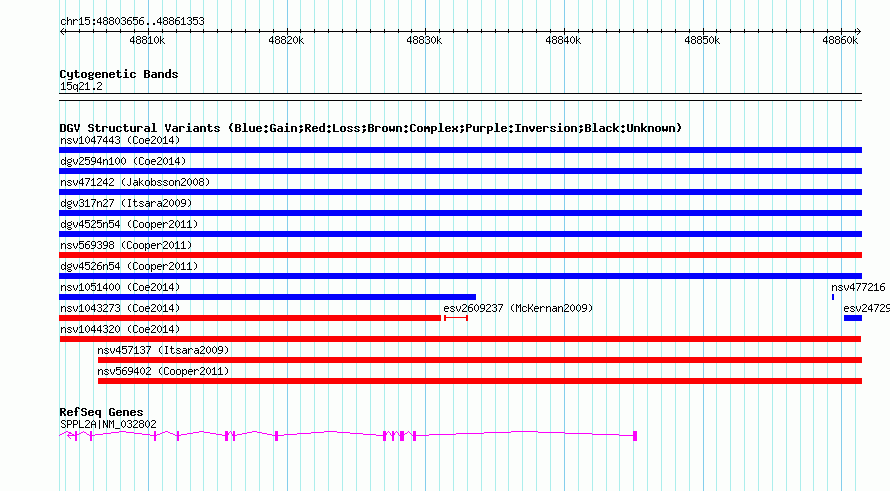Click the blue bar under nsv1051400
The width and height of the screenshot is (890, 491).
267,297
